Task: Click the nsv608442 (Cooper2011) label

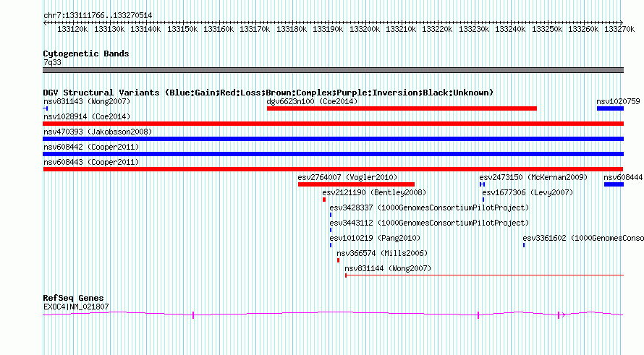Action: pos(91,147)
